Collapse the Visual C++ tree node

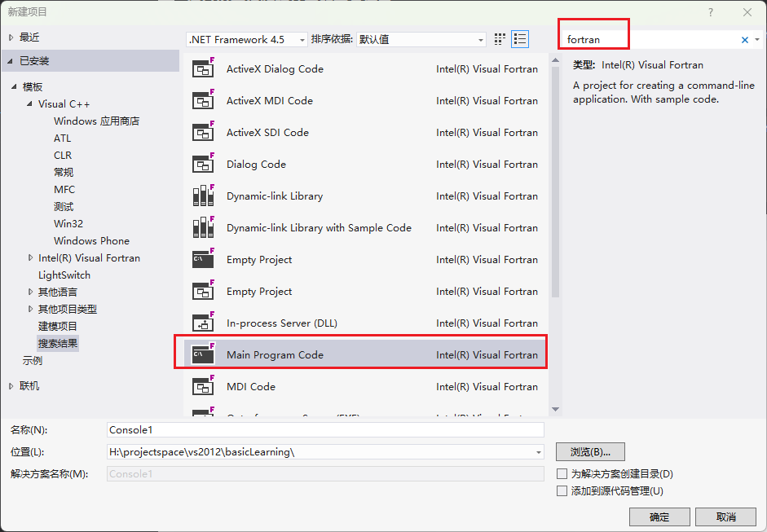[31, 104]
